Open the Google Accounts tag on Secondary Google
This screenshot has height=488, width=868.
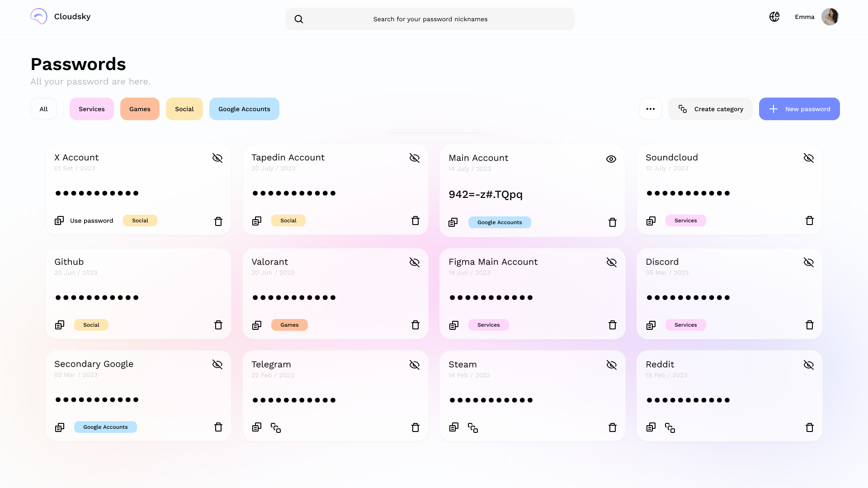(105, 427)
